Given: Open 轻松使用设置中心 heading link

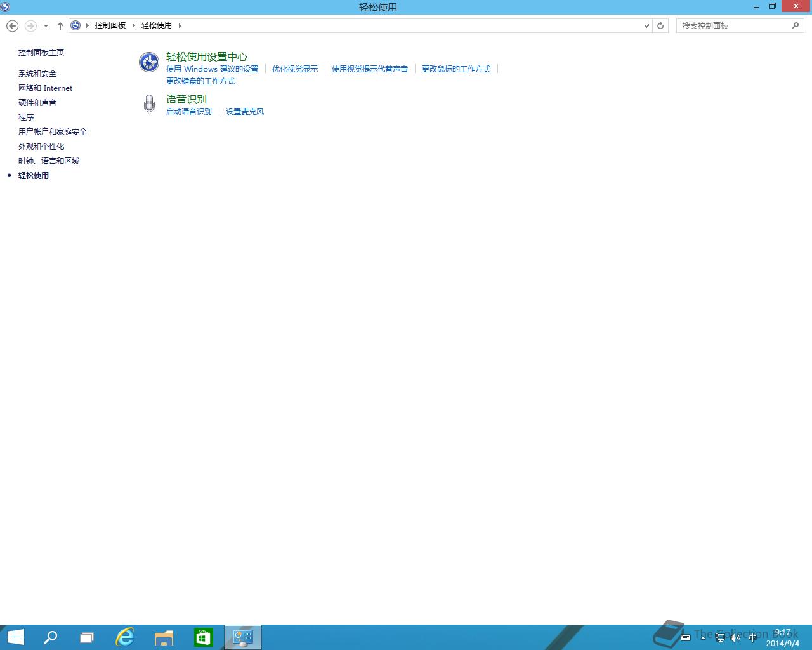Looking at the screenshot, I should pyautogui.click(x=207, y=56).
